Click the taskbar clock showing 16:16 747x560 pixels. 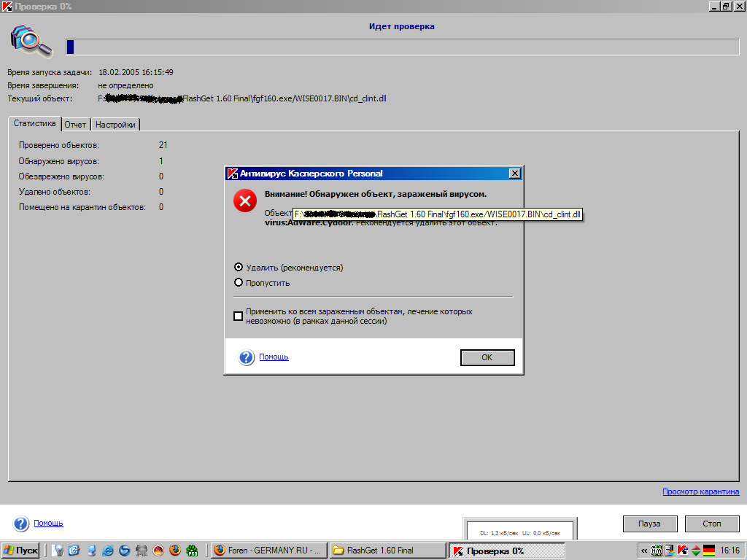pyautogui.click(x=729, y=551)
